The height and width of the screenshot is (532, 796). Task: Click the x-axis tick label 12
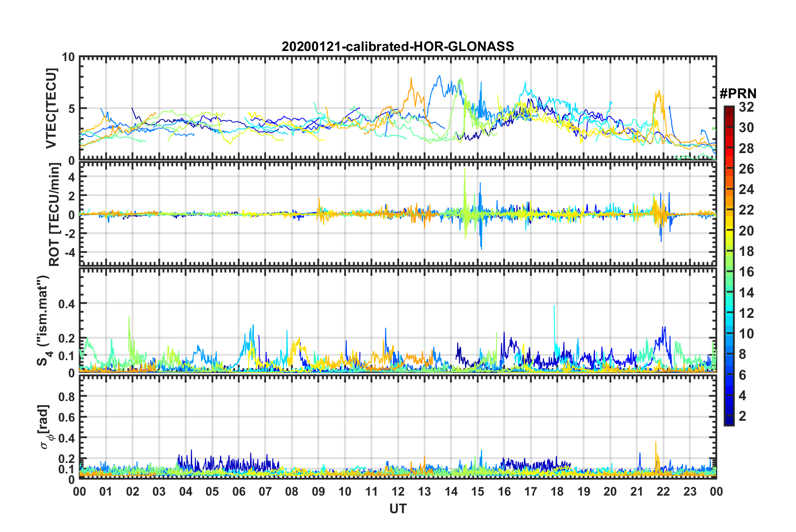pyautogui.click(x=398, y=491)
